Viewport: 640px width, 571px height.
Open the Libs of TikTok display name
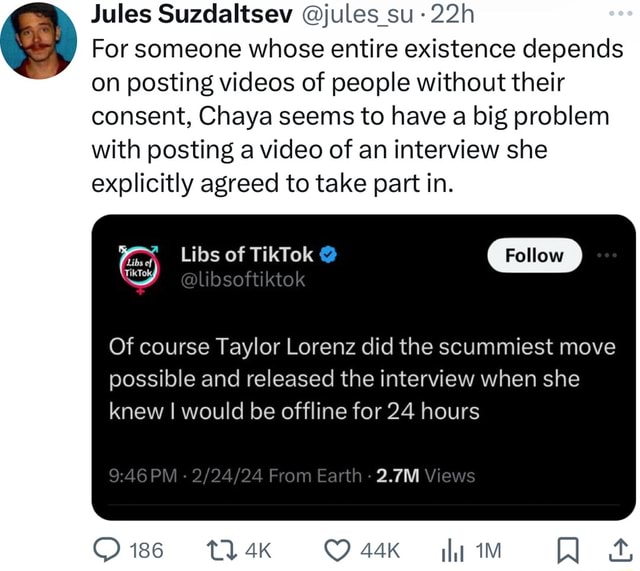tap(246, 254)
